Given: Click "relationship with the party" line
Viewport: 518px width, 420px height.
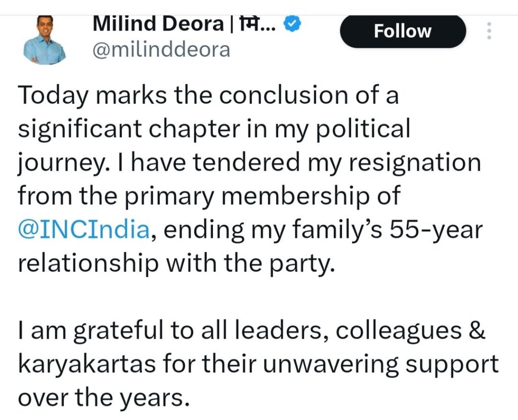Looking at the screenshot, I should coord(177,264).
